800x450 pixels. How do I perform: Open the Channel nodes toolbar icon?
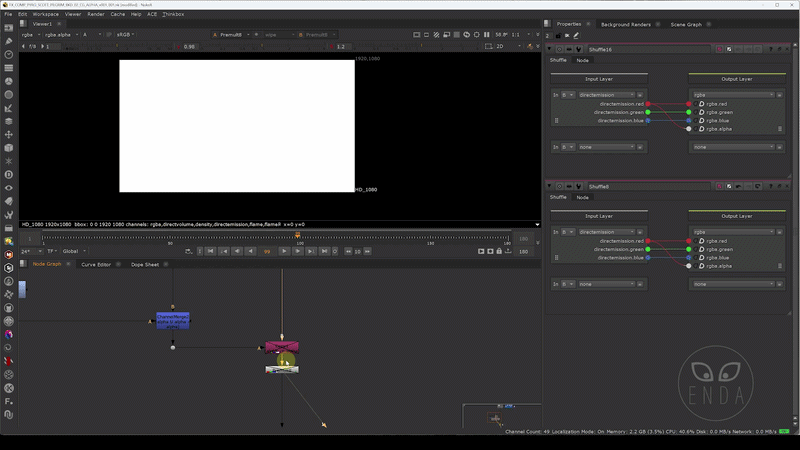(x=9, y=68)
